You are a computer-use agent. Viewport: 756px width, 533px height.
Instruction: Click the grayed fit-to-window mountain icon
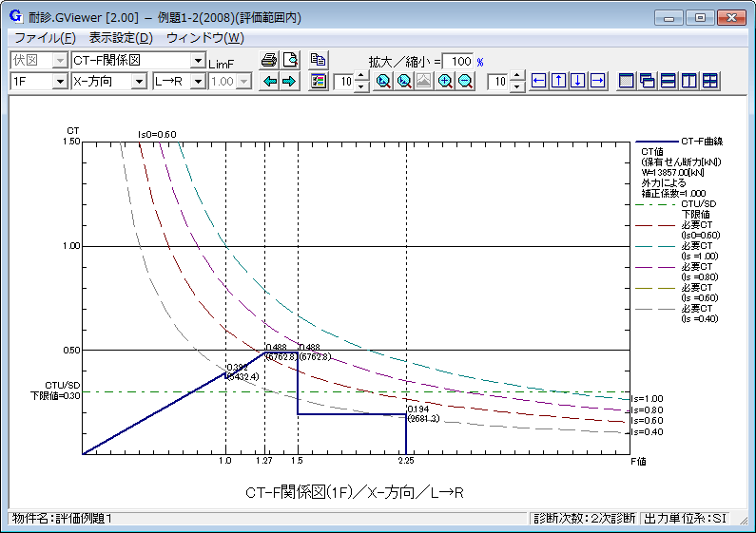pyautogui.click(x=424, y=82)
